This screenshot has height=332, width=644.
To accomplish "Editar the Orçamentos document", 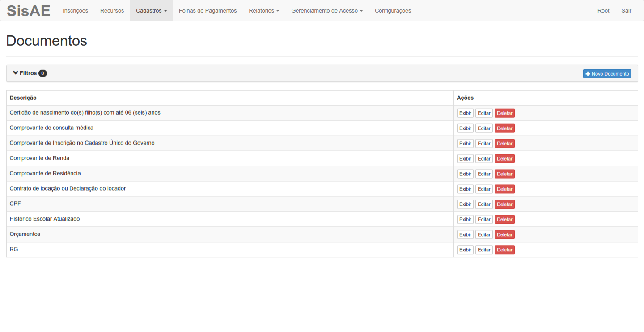I will (484, 235).
